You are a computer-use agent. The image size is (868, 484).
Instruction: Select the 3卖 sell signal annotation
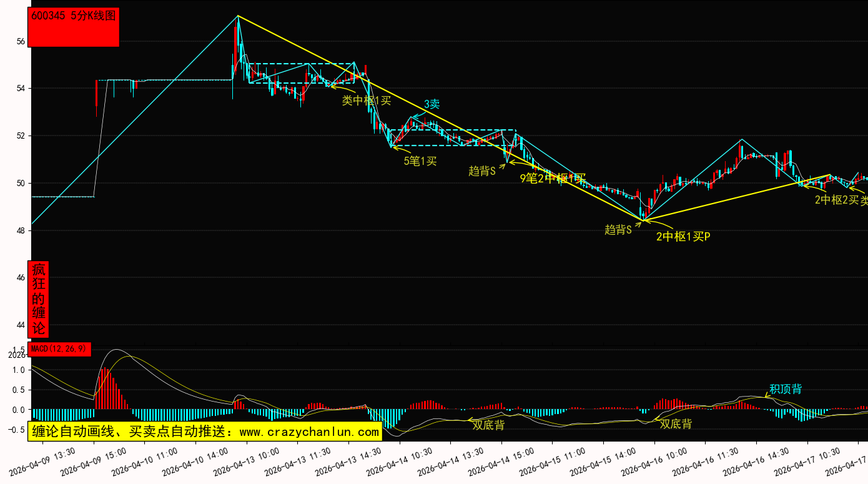(432, 104)
